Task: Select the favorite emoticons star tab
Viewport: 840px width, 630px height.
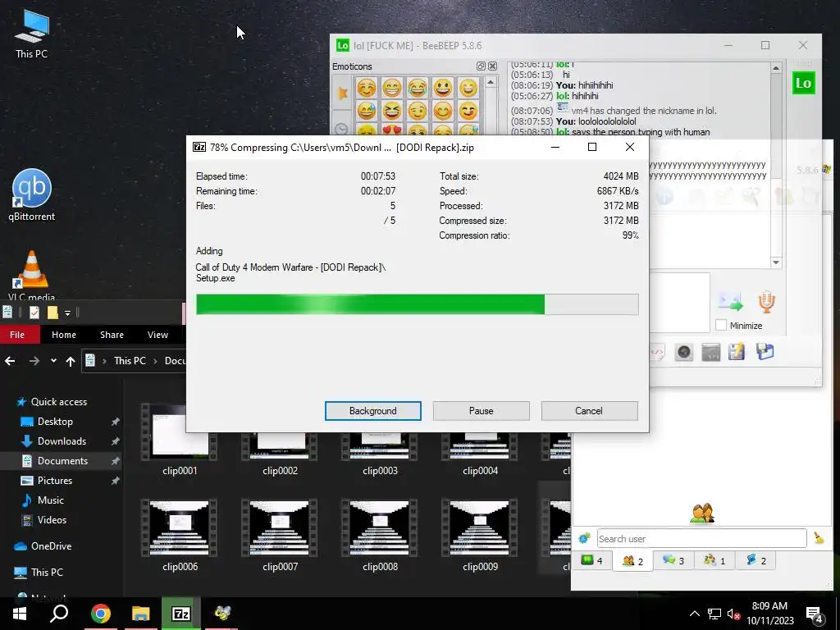Action: 342,93
